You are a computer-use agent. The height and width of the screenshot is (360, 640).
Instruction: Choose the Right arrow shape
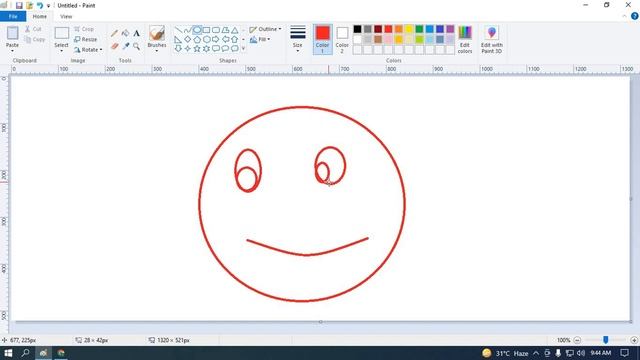click(x=216, y=40)
